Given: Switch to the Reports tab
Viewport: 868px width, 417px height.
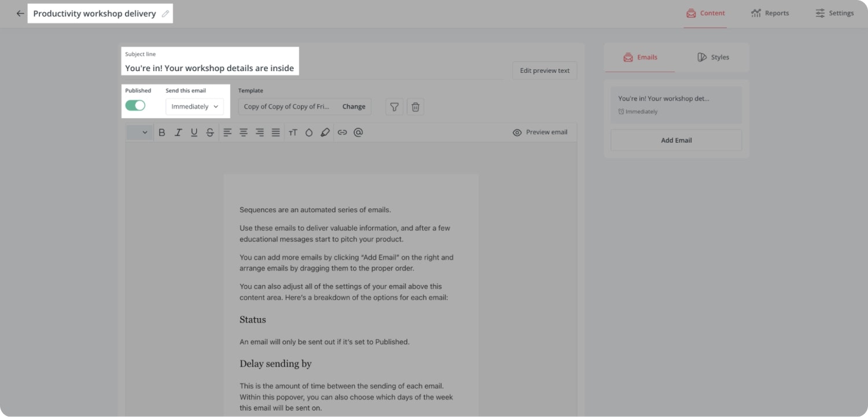Looking at the screenshot, I should 770,13.
